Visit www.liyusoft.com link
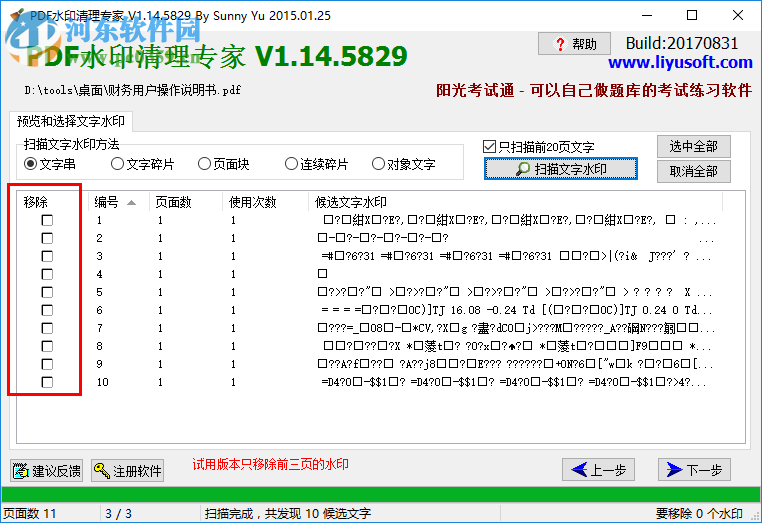This screenshot has height=523, width=762. [x=680, y=62]
